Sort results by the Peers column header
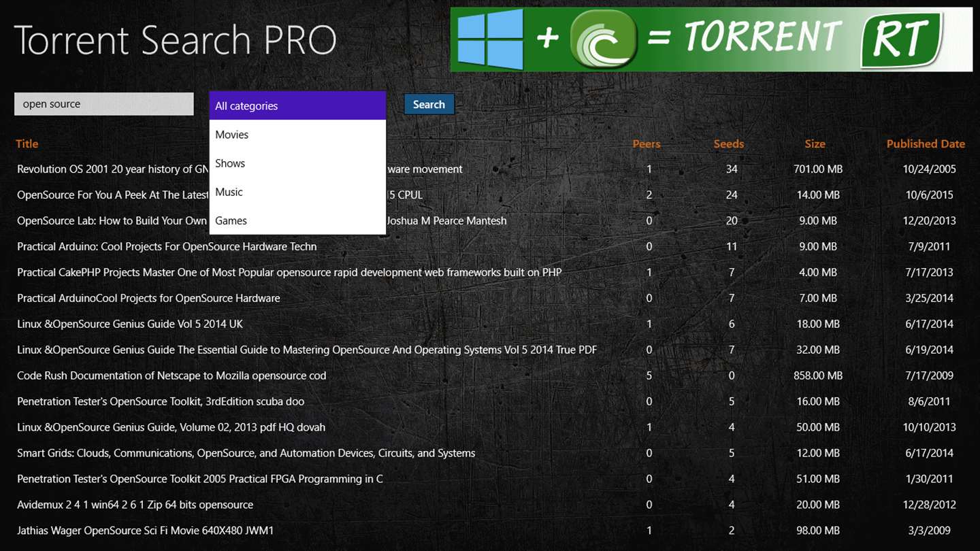Screen dimensions: 980x551 [x=647, y=144]
